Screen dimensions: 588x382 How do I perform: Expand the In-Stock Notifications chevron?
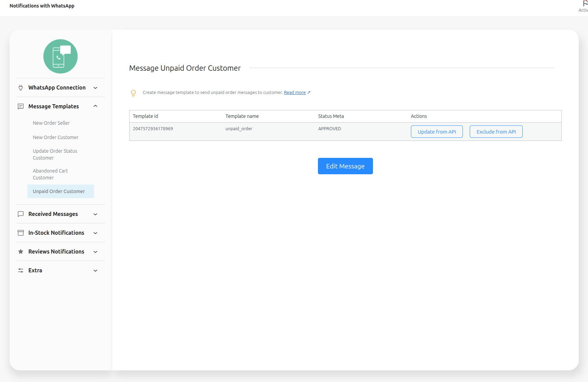tap(95, 233)
